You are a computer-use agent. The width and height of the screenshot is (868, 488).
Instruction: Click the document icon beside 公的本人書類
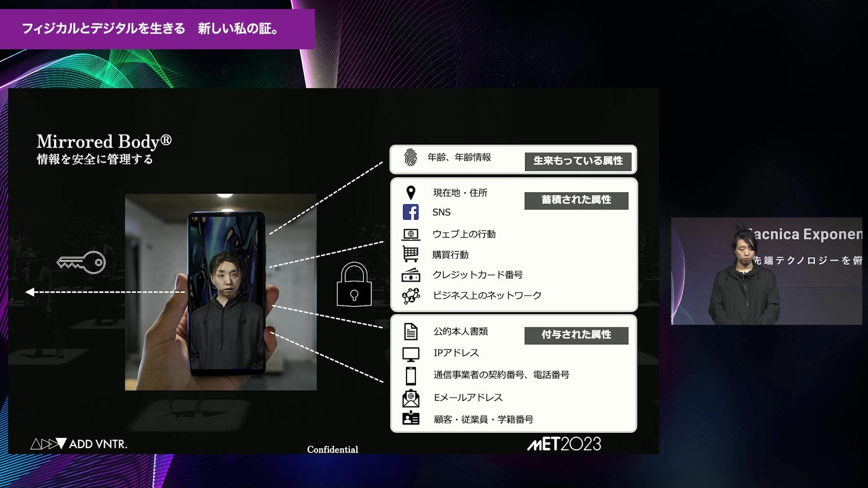click(x=410, y=332)
